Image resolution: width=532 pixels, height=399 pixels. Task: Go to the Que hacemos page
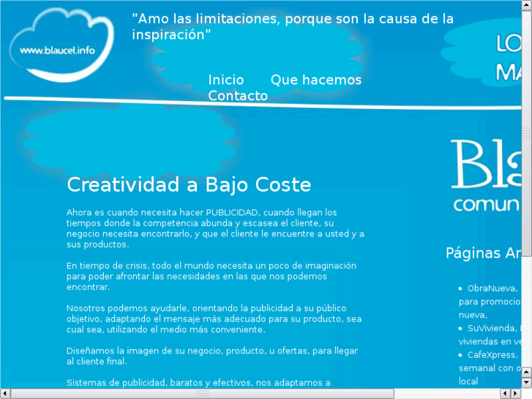tap(316, 80)
